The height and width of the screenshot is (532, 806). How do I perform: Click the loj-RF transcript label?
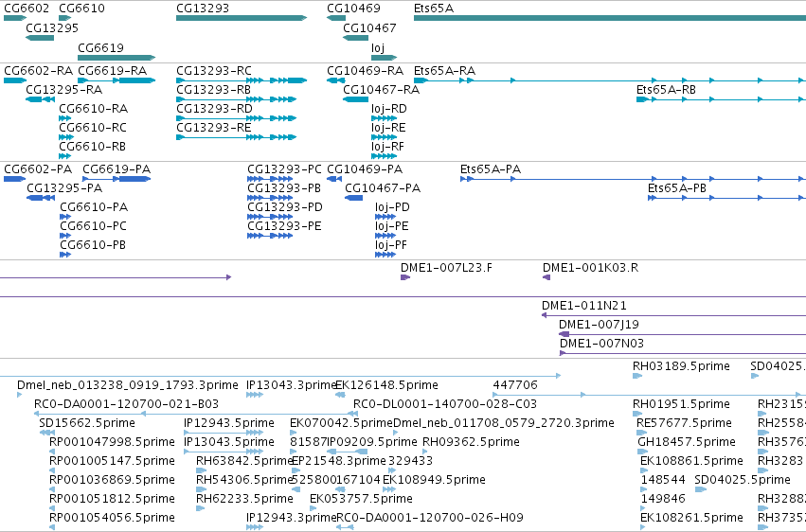(x=387, y=147)
